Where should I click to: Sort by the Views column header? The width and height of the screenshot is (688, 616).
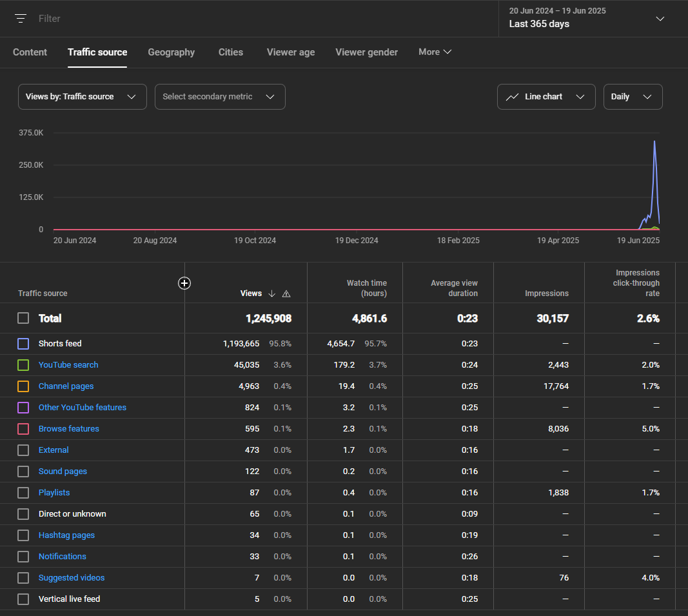tap(251, 293)
